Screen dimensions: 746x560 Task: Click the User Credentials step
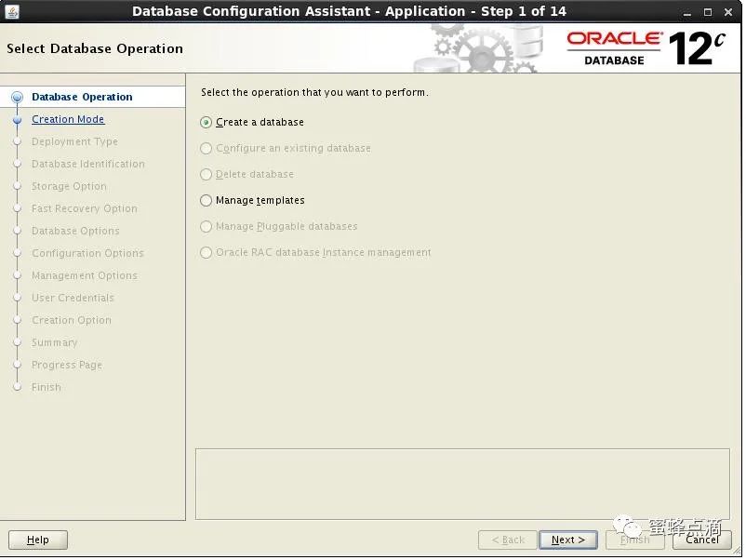(73, 299)
